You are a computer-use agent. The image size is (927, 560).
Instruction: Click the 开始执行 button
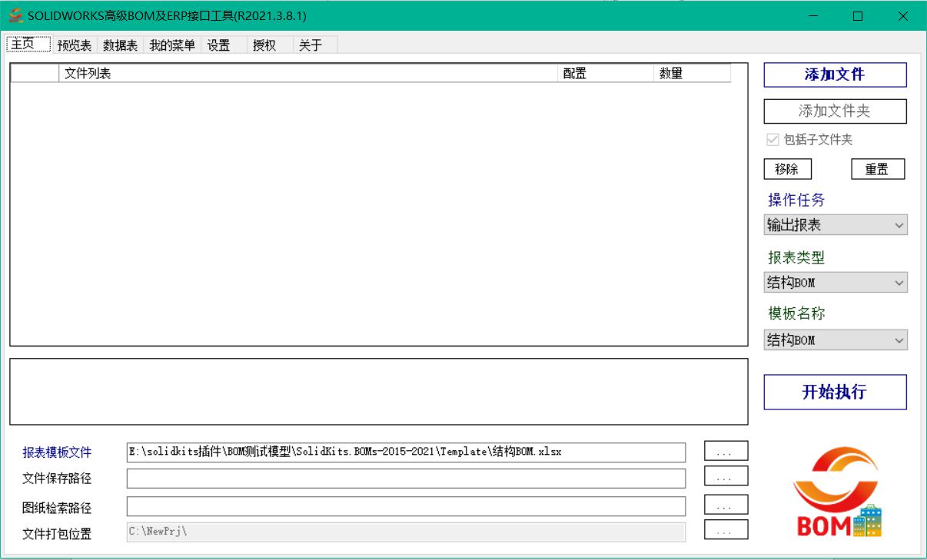tap(835, 392)
